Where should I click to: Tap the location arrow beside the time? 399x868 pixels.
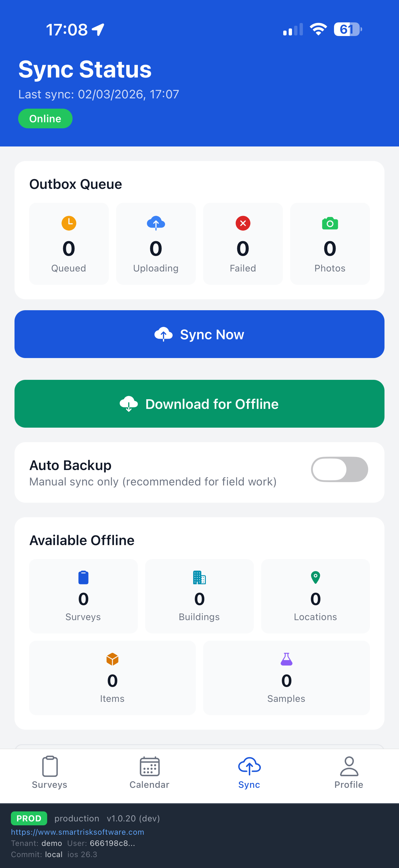[98, 30]
